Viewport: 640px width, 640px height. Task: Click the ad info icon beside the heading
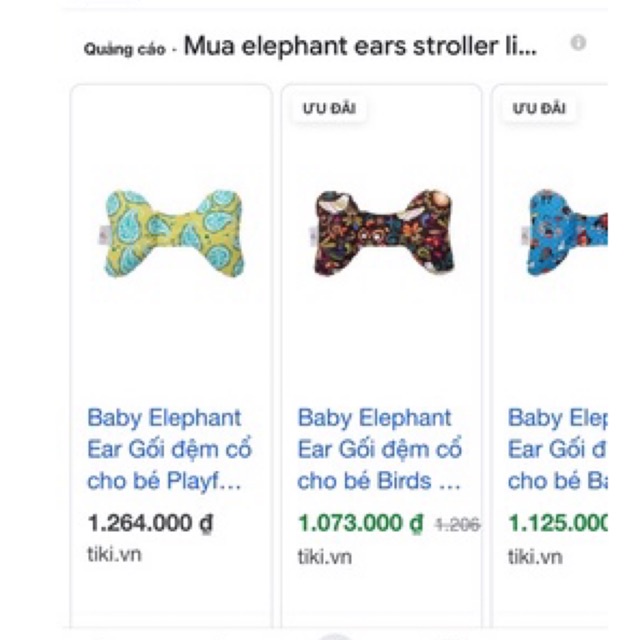pos(578,43)
